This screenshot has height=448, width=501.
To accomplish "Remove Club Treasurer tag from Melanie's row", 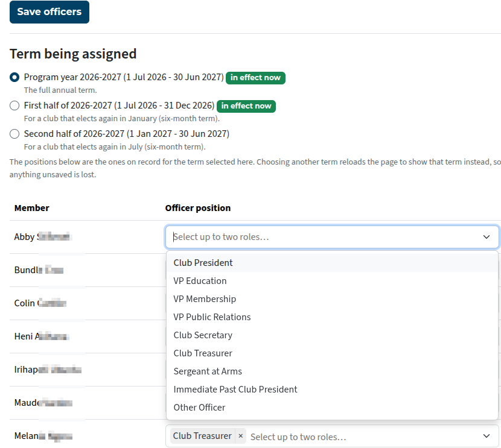I will [x=241, y=436].
